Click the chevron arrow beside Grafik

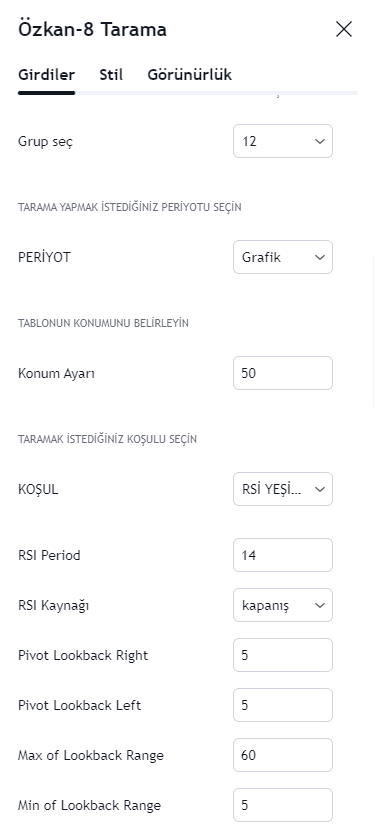click(x=320, y=258)
